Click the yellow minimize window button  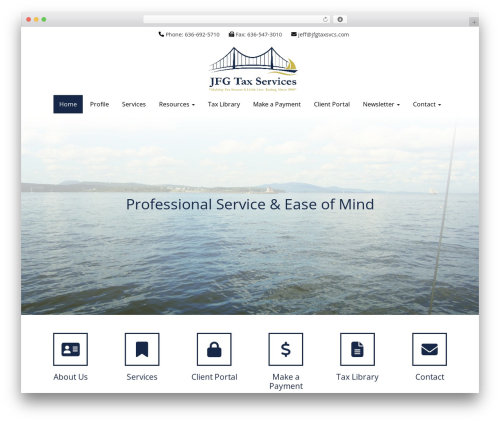[36, 19]
